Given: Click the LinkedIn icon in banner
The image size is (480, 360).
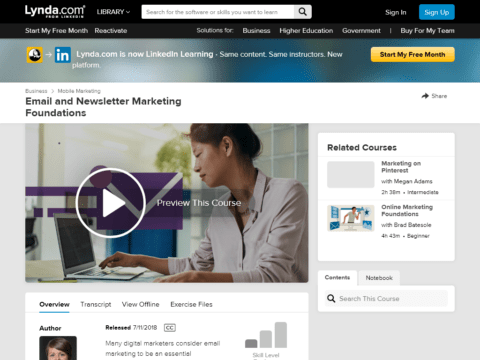Looking at the screenshot, I should [63, 55].
